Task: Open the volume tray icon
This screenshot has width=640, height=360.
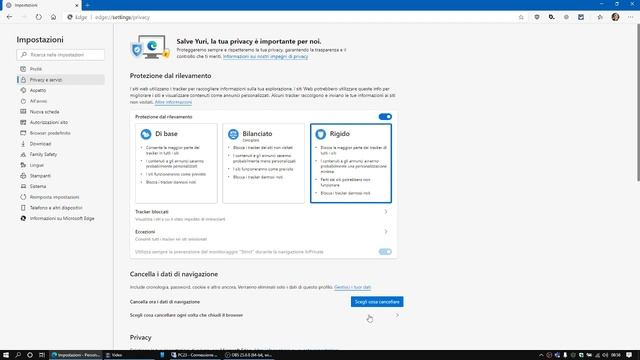Action: pyautogui.click(x=605, y=355)
